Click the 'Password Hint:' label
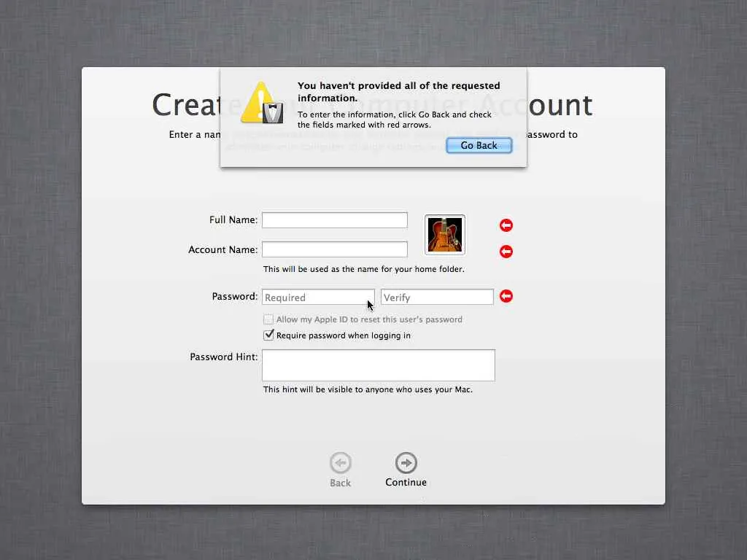 coord(224,357)
